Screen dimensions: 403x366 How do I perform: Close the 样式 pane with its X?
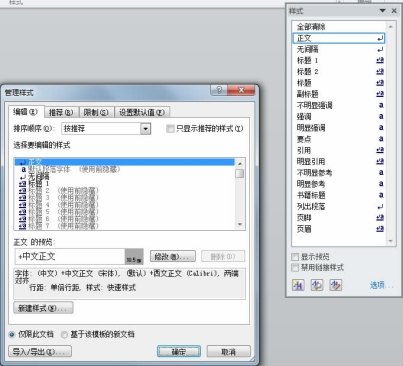point(394,11)
